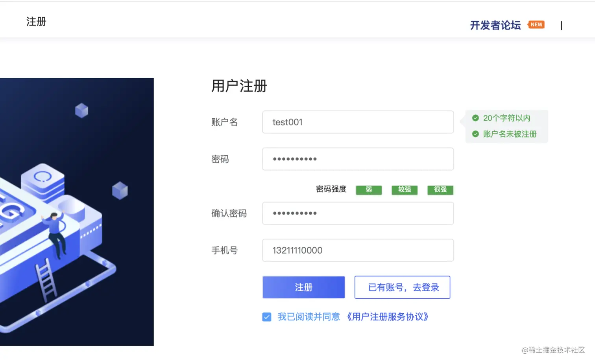
Task: Click the check icon beside 20个字符以内
Action: (475, 118)
